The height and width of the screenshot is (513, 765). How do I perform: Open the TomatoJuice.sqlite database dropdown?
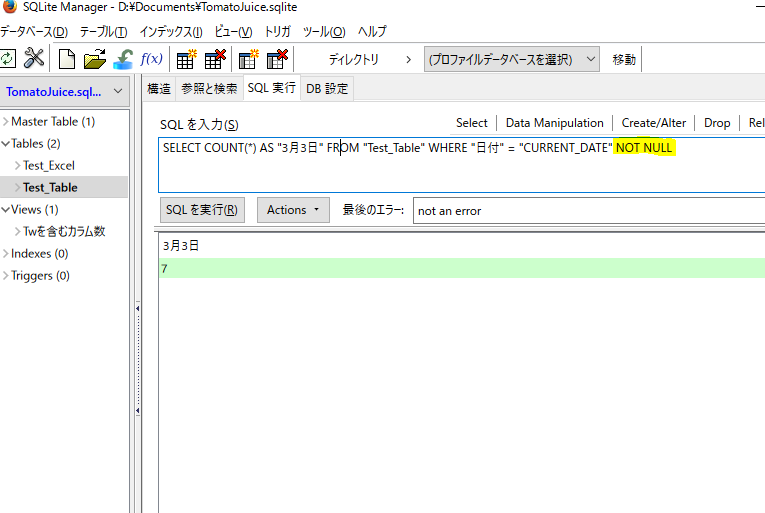tap(64, 92)
